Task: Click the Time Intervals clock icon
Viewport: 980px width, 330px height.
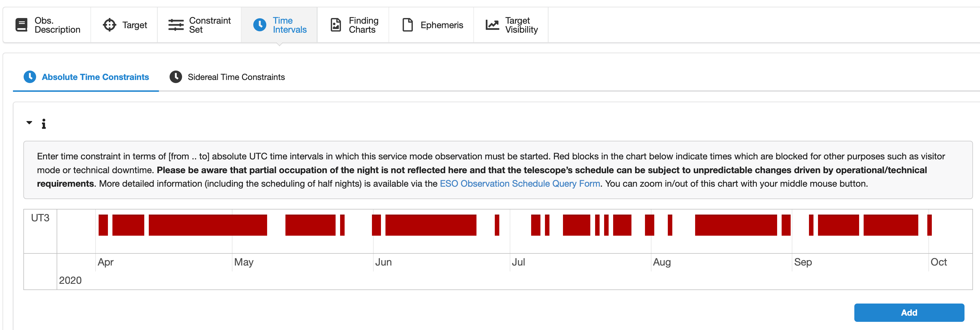Action: (x=260, y=25)
